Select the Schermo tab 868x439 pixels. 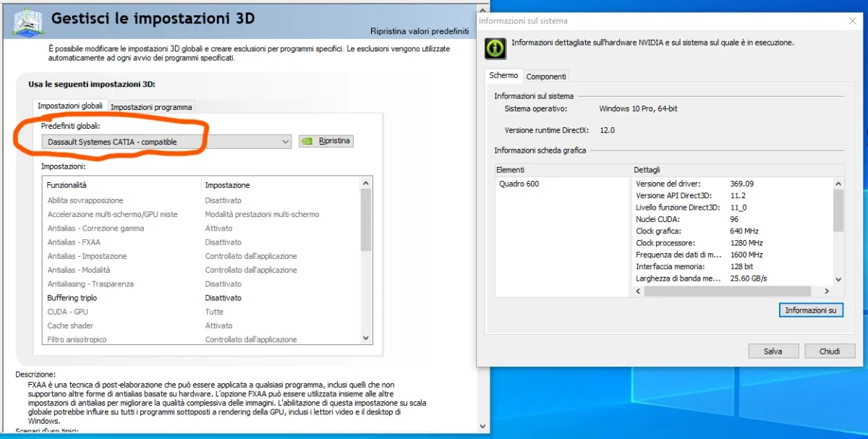[503, 75]
